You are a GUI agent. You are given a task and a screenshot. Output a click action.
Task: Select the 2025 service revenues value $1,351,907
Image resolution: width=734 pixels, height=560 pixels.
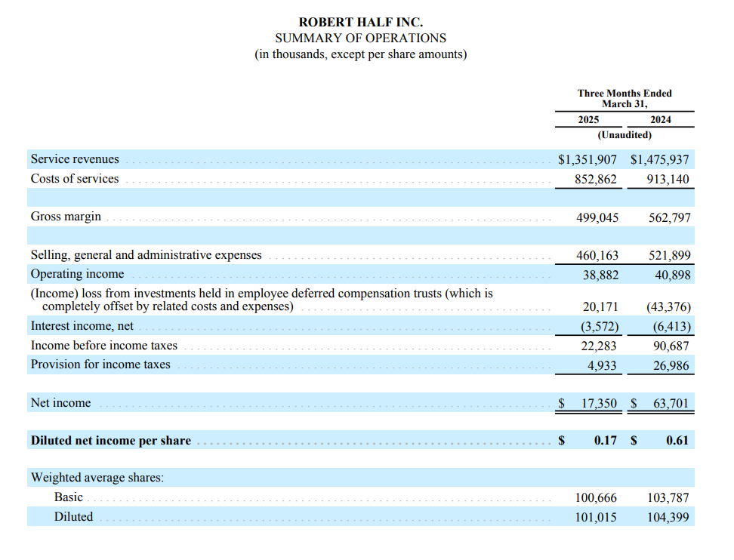pyautogui.click(x=588, y=160)
